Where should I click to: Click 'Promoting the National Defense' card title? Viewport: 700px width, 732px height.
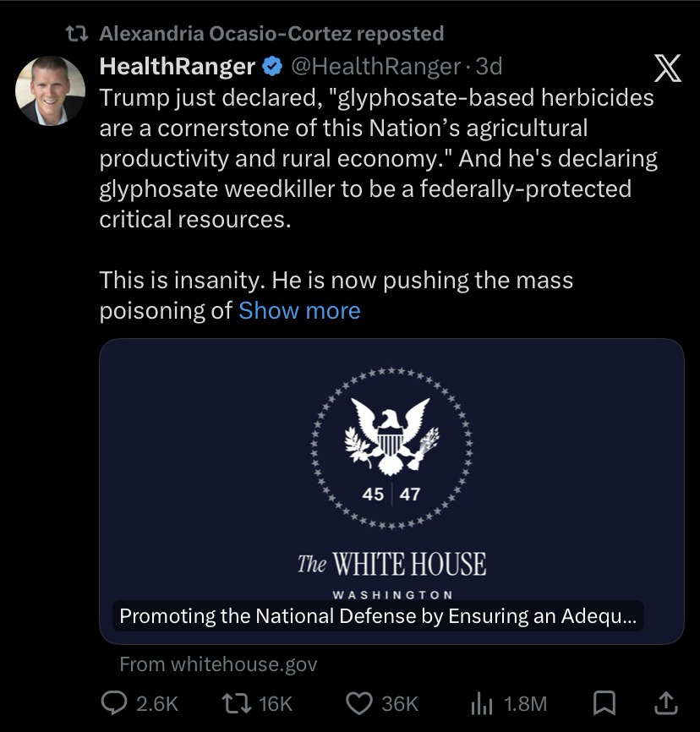click(x=378, y=616)
